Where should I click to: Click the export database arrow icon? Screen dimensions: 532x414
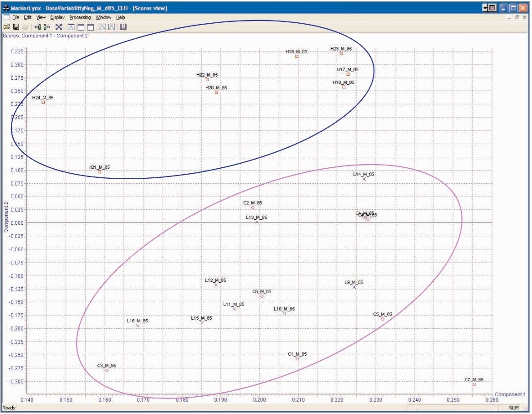tap(47, 27)
